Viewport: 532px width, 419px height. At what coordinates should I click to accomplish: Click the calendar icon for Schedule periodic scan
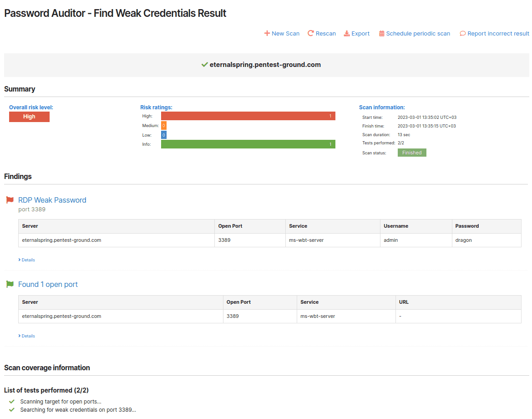(382, 33)
